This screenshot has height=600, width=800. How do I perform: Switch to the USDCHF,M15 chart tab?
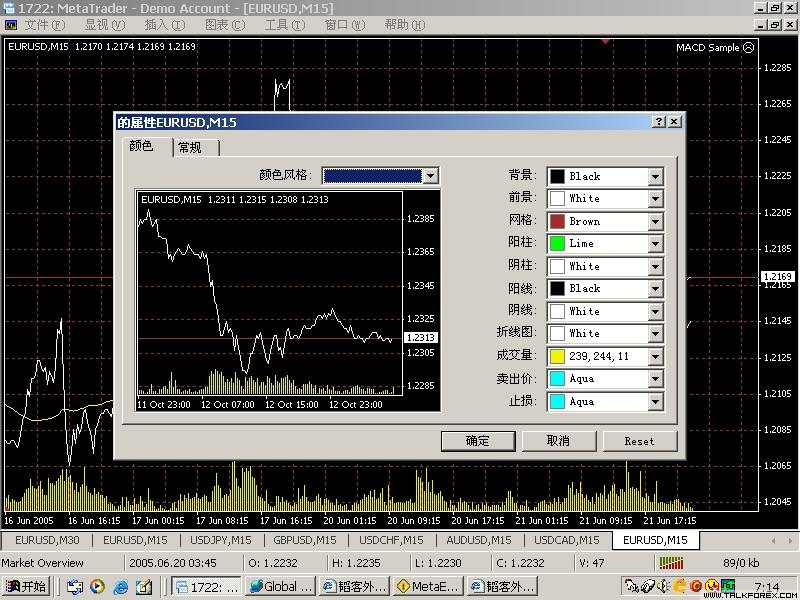[391, 540]
